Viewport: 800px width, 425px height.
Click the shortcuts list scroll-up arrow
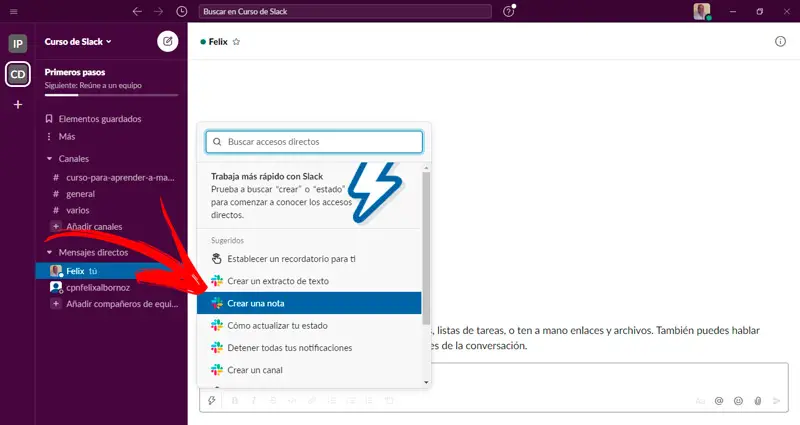tap(426, 168)
